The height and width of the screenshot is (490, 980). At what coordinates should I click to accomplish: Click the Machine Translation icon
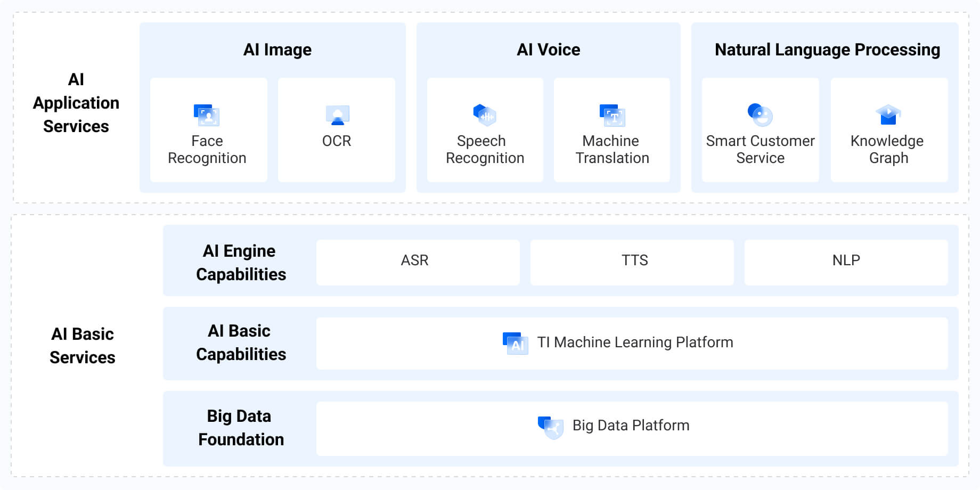click(x=612, y=115)
